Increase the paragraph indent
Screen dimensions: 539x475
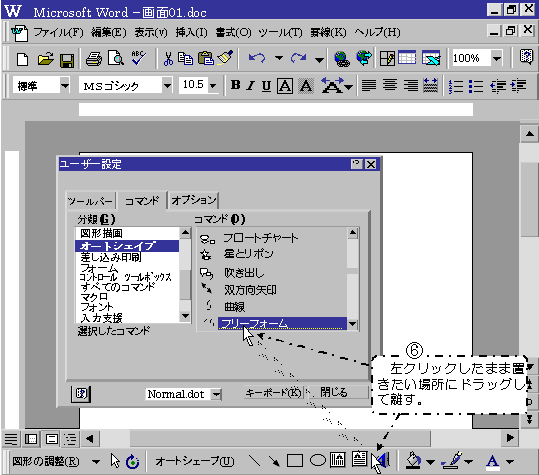pyautogui.click(x=519, y=85)
